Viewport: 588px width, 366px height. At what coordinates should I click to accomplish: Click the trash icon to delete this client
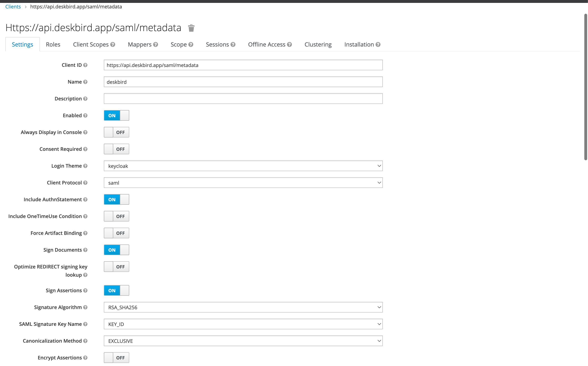pos(191,28)
